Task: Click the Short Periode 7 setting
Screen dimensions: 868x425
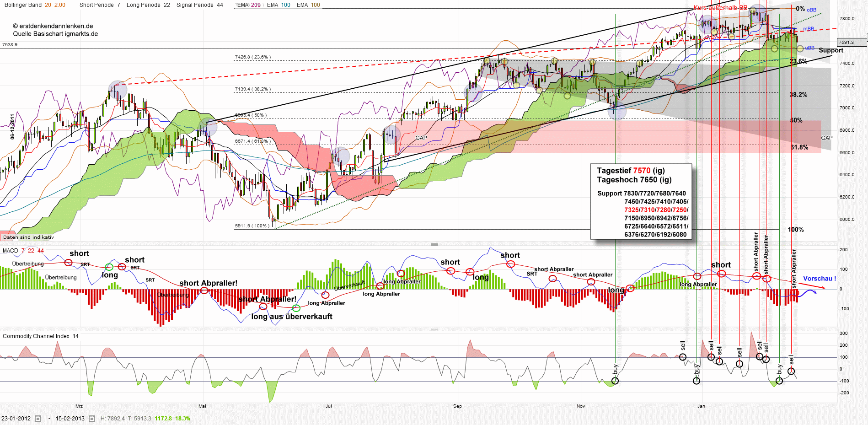Action: [x=100, y=5]
